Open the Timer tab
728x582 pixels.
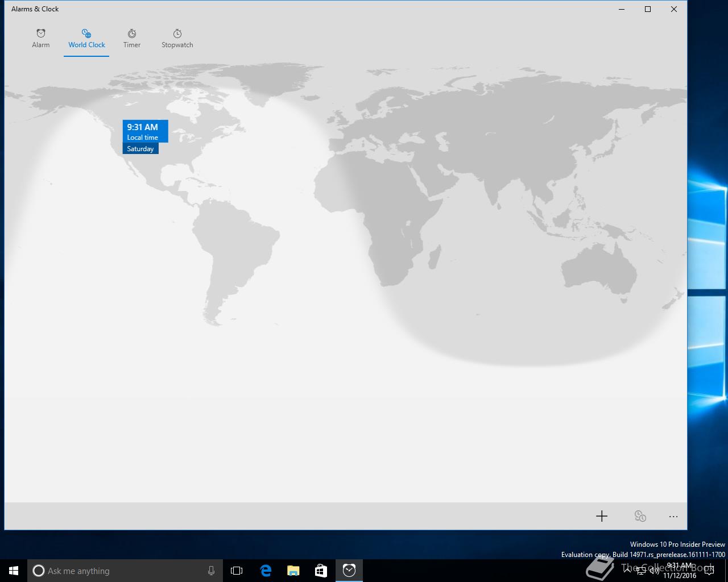[132, 39]
